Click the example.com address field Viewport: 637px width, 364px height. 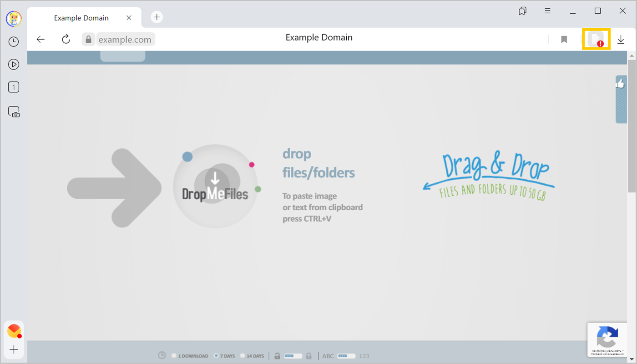(125, 40)
